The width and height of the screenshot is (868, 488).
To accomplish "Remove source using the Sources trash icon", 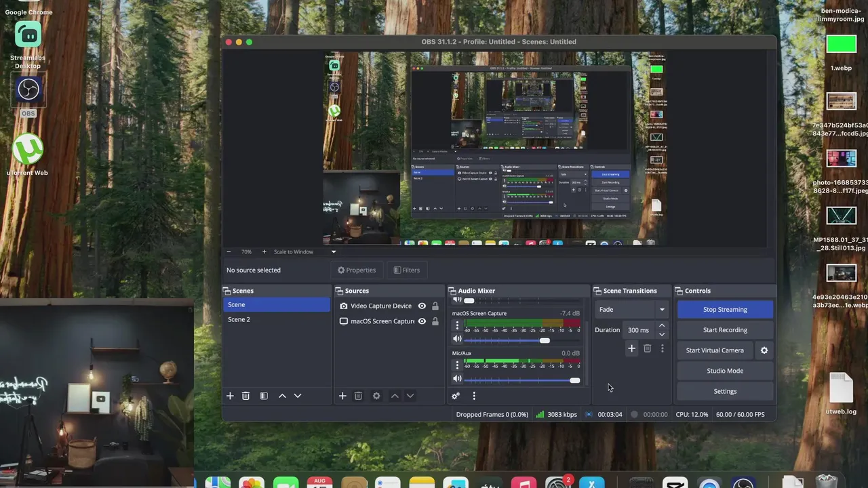I will coord(359,396).
